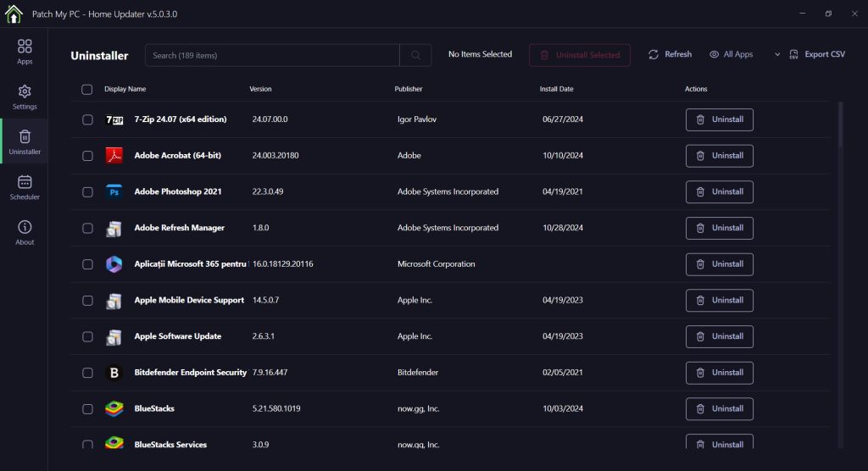Open the Settings gear in sidebar

(25, 97)
